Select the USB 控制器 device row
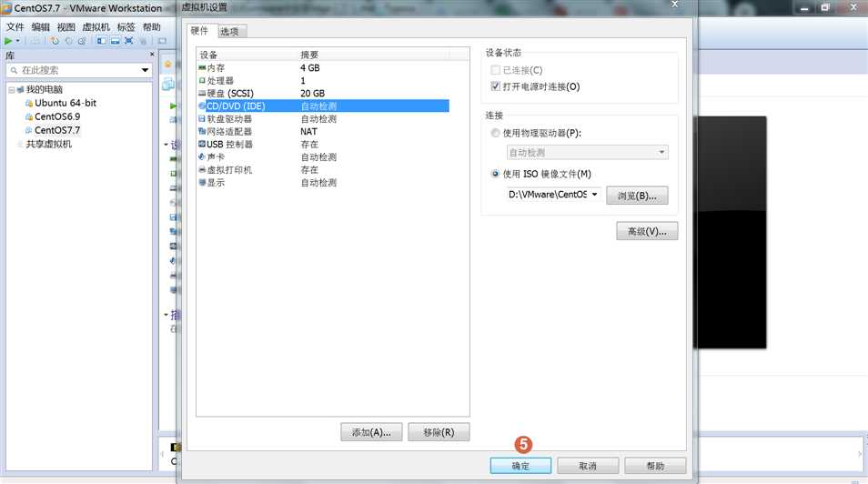Screen dimensions: 868x484 coord(323,145)
